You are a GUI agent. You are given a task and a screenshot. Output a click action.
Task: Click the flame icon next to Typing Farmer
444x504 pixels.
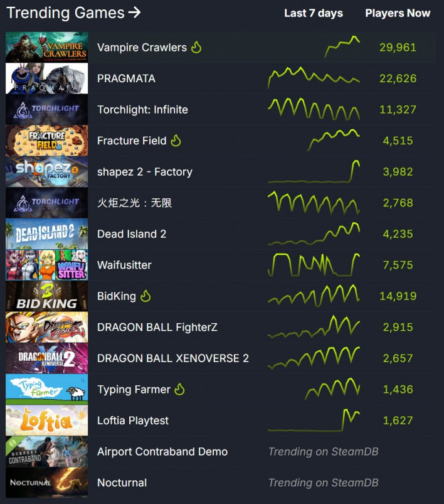(x=179, y=389)
